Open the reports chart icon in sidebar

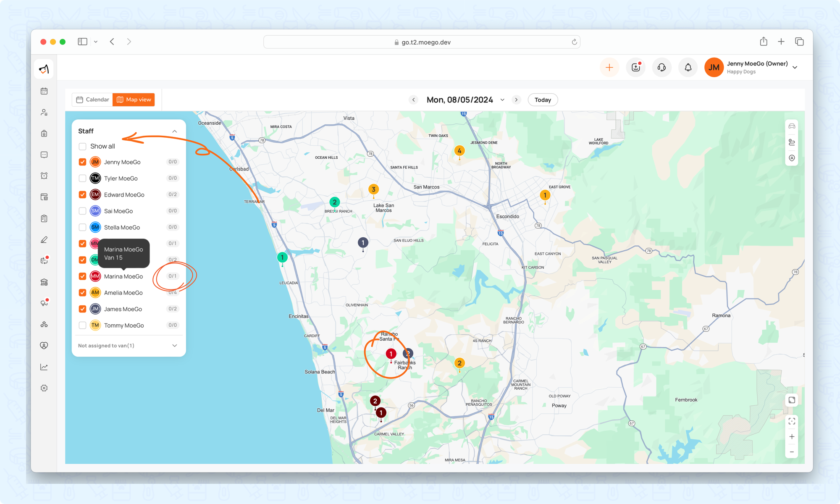coord(44,367)
